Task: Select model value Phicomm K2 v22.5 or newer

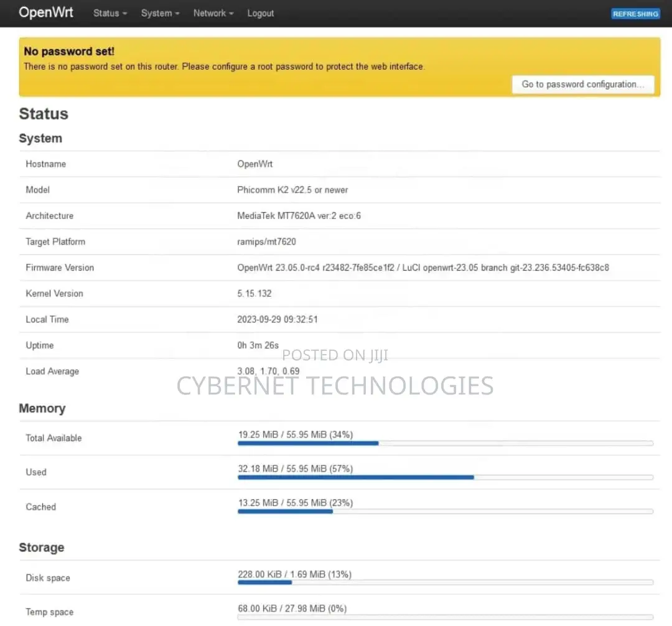Action: (292, 190)
